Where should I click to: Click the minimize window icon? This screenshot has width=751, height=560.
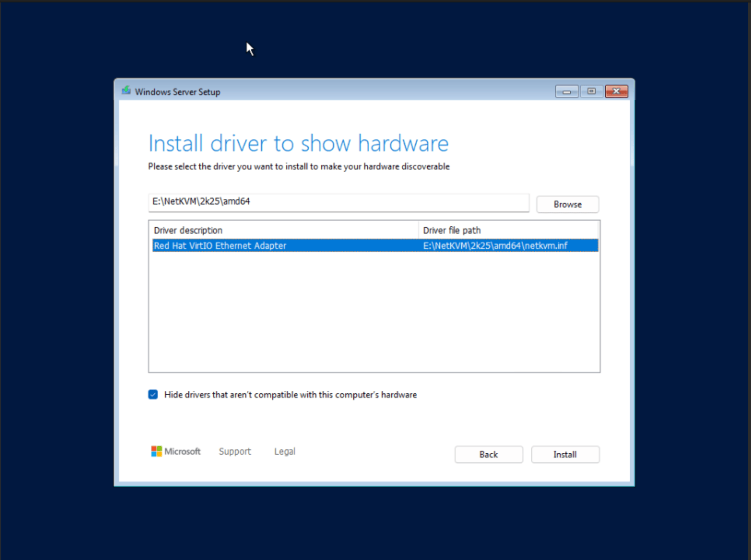pyautogui.click(x=566, y=91)
